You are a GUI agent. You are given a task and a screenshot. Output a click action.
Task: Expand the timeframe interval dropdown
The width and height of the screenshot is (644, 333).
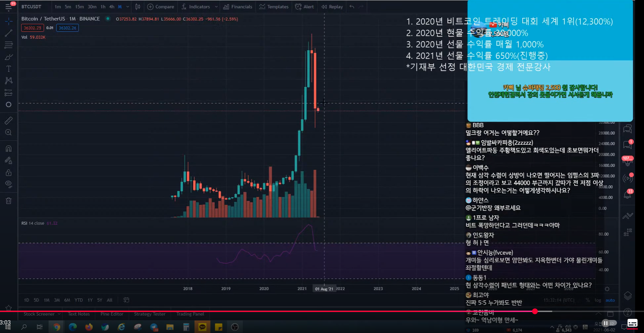(127, 7)
